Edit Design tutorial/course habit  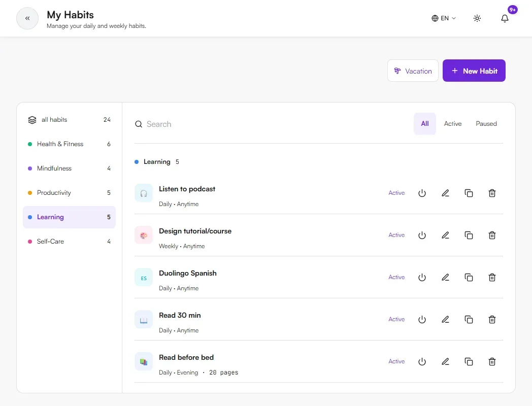(x=445, y=235)
